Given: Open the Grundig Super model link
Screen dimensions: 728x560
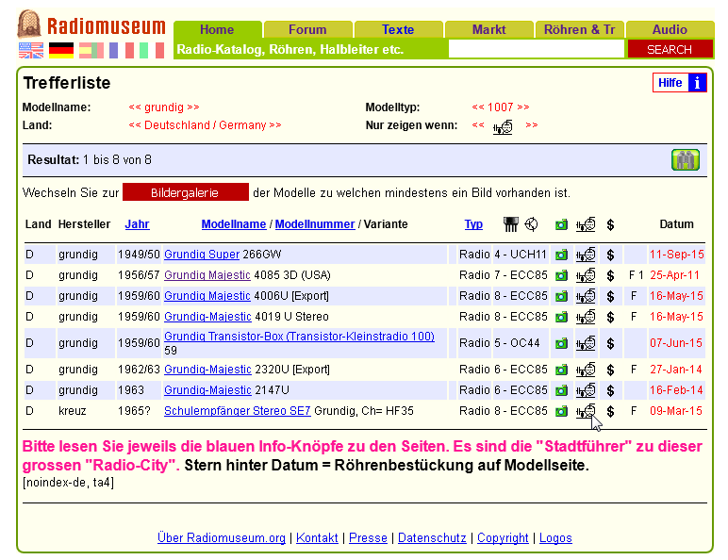Looking at the screenshot, I should click(x=202, y=255).
